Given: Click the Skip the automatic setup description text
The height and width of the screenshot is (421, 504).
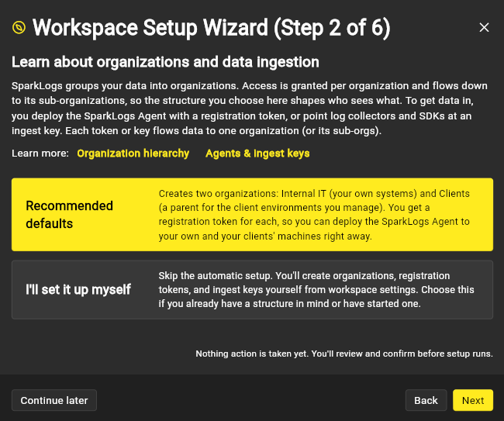Looking at the screenshot, I should point(316,289).
